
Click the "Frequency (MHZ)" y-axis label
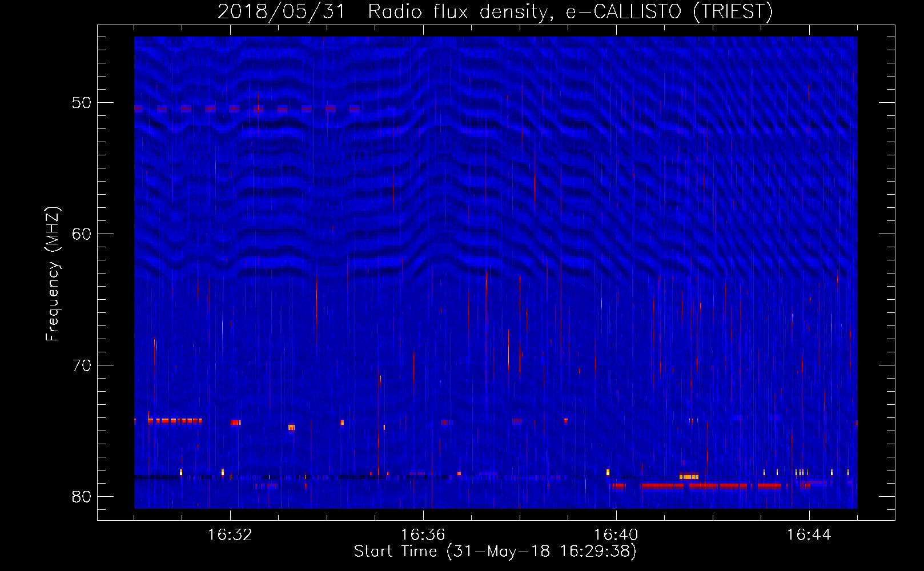coord(53,274)
